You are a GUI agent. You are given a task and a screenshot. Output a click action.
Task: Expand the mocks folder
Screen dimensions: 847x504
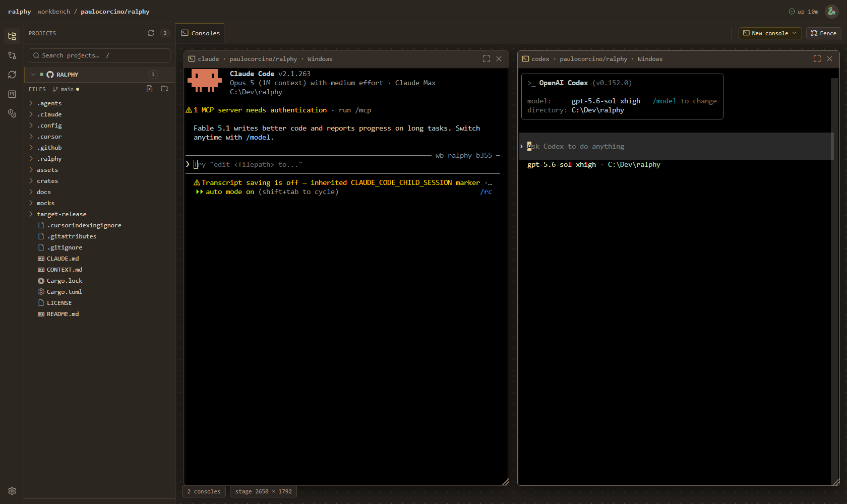pyautogui.click(x=31, y=203)
